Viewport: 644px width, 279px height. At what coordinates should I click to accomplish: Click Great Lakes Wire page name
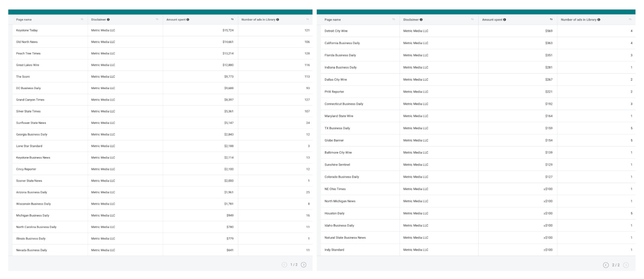tap(28, 65)
